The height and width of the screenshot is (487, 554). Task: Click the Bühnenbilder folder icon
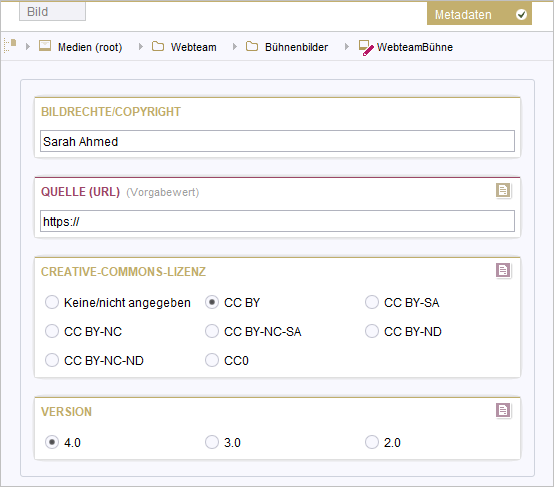pos(252,46)
